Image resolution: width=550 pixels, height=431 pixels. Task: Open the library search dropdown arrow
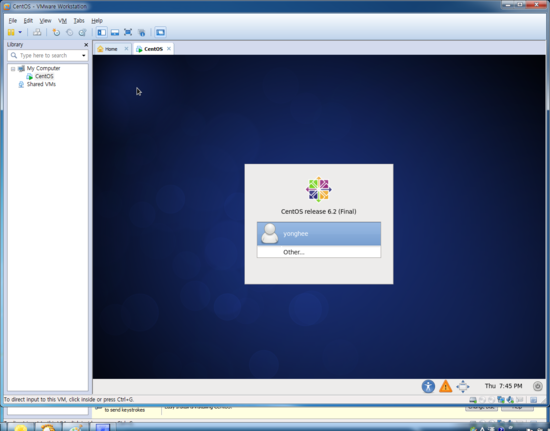[x=83, y=55]
